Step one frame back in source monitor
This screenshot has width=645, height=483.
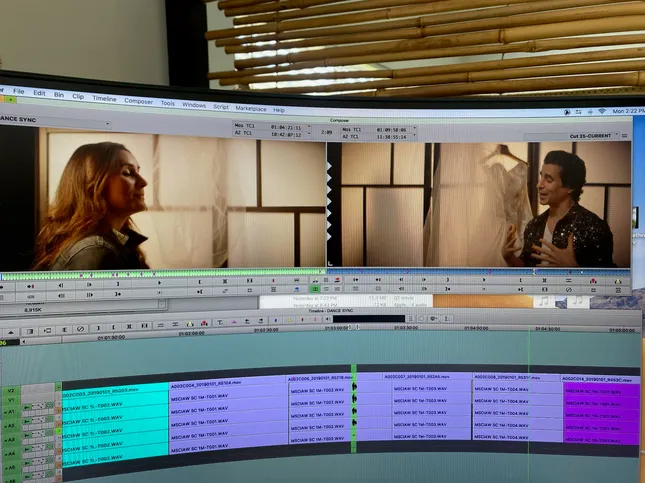61,285
